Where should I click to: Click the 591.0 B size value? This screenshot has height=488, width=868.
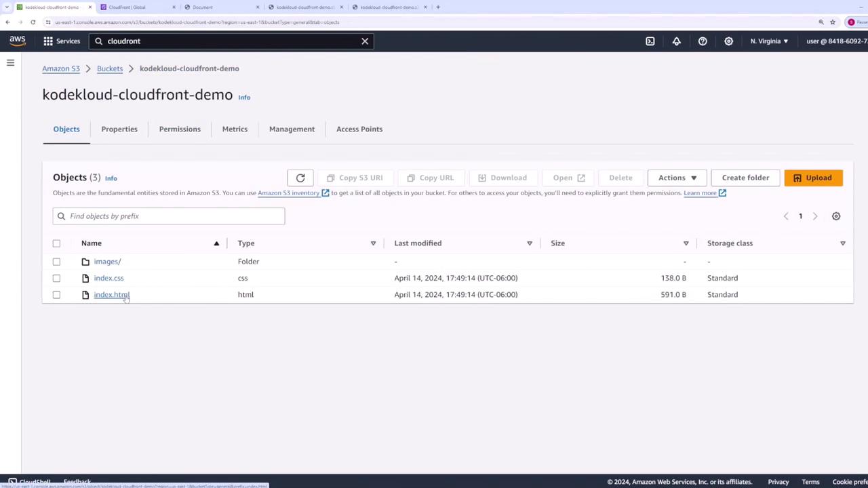point(673,295)
